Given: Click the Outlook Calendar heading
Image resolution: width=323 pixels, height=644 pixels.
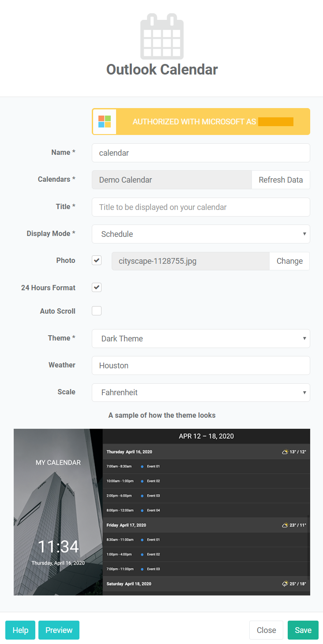Looking at the screenshot, I should pyautogui.click(x=162, y=70).
